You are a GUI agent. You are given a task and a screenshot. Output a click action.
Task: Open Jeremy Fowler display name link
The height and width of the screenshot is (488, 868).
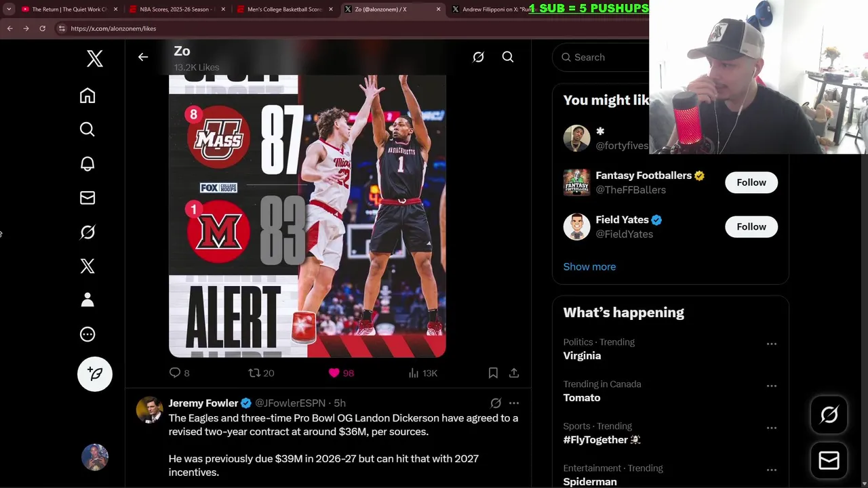click(203, 403)
